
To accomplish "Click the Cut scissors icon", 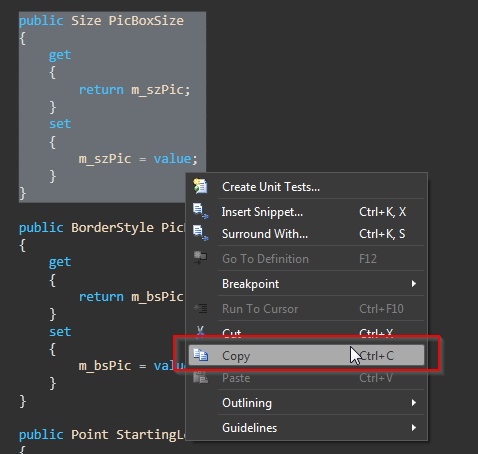I will click(200, 332).
